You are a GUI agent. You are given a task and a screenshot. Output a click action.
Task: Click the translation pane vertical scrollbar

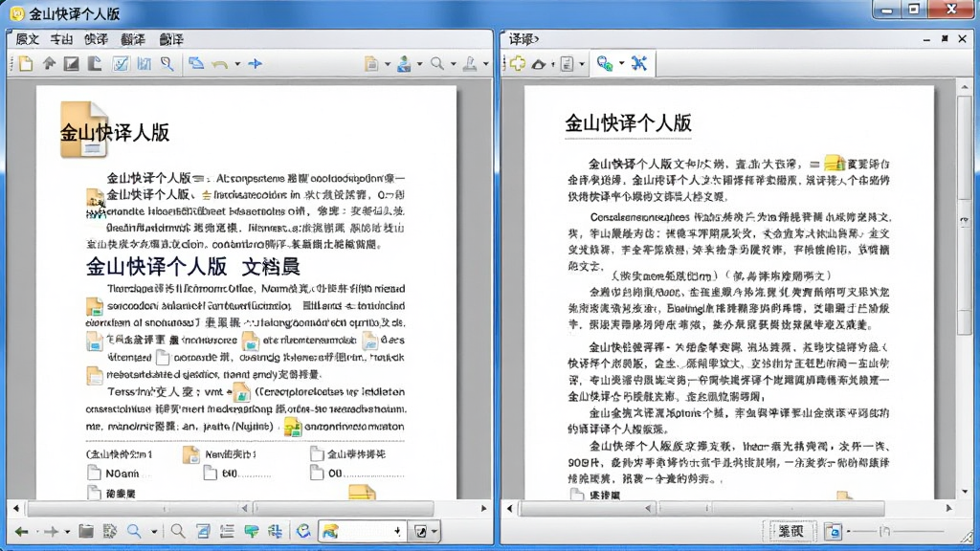[965, 289]
